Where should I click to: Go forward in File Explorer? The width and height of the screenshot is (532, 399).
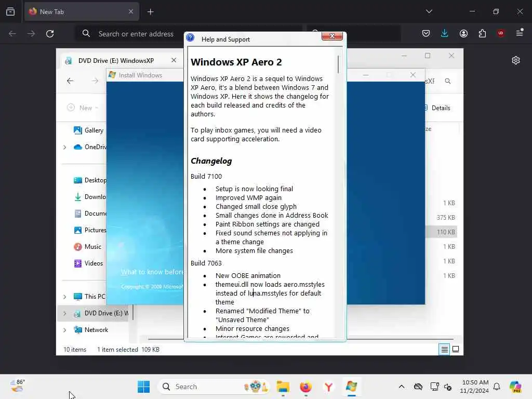point(95,81)
